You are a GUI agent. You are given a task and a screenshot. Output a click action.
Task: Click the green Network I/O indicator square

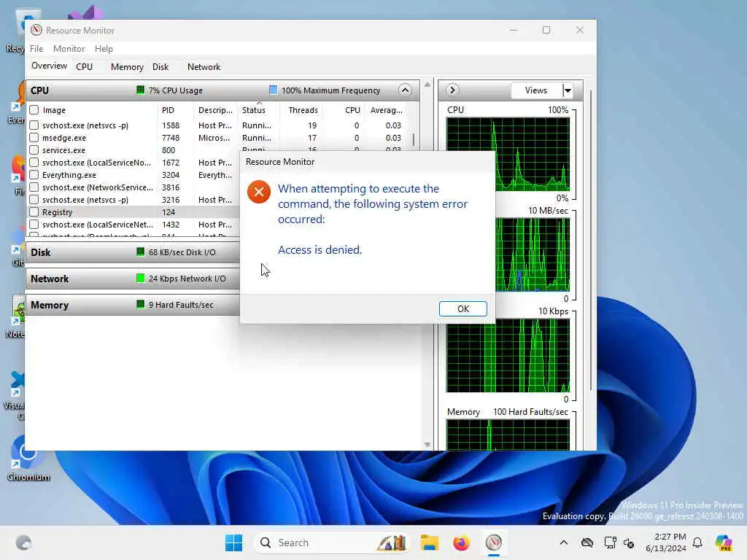[x=140, y=278]
